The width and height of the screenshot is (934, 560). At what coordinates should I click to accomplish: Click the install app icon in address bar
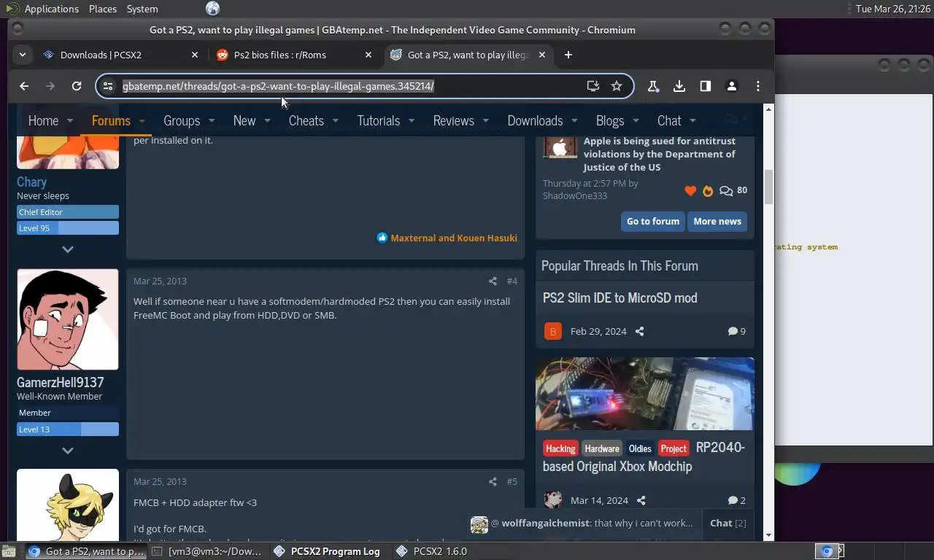pos(593,86)
